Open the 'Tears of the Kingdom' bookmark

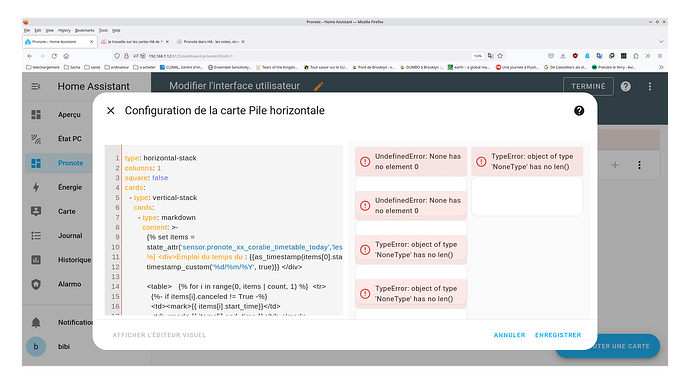(277, 67)
